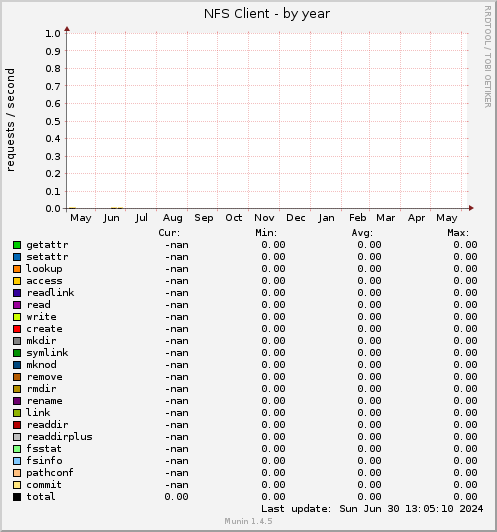497x532 pixels.
Task: Click the 0.5 value on the y-axis
Action: click(x=53, y=121)
